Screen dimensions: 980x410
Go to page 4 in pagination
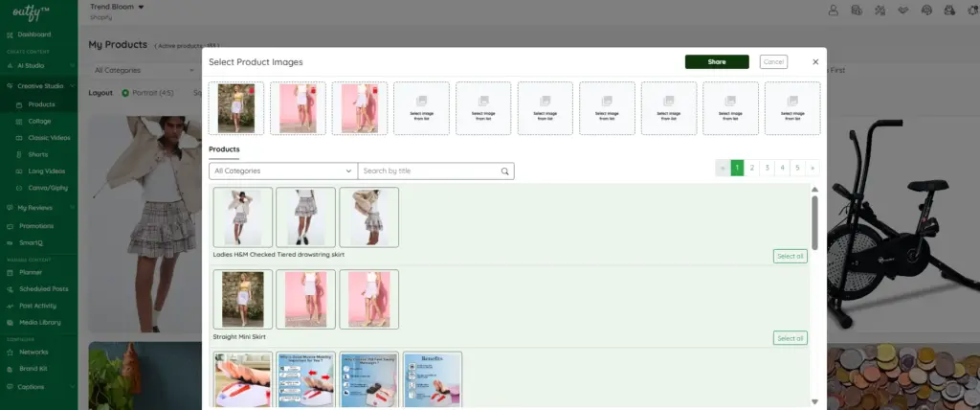(782, 168)
